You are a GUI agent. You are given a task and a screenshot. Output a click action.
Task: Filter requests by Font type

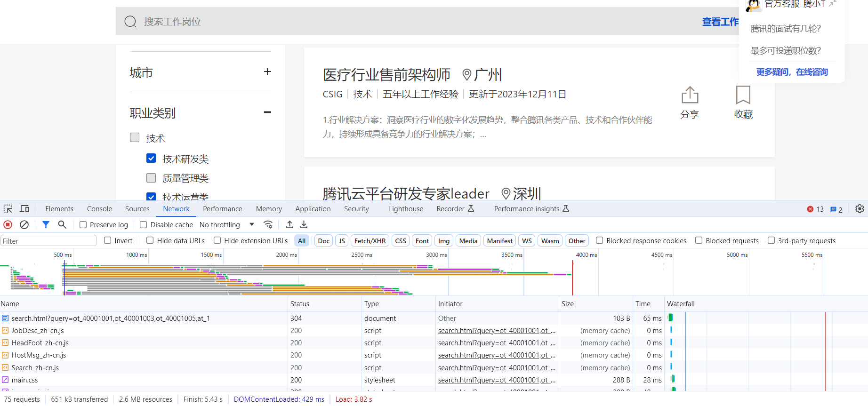[x=422, y=241]
